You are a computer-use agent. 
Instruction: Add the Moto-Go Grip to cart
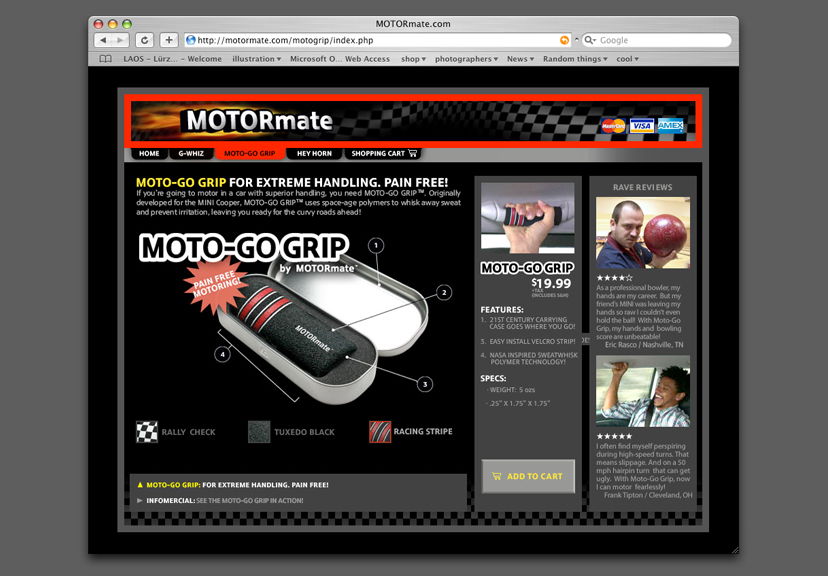coord(528,476)
